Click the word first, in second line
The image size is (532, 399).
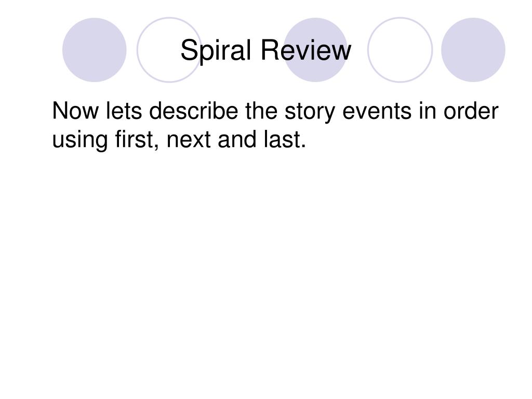[x=137, y=139]
